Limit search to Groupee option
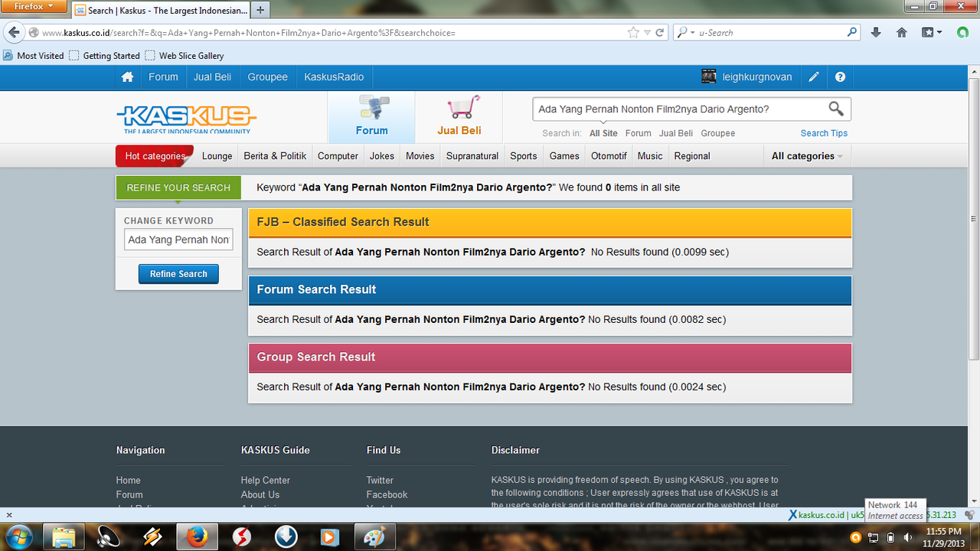980x551 pixels. tap(718, 133)
